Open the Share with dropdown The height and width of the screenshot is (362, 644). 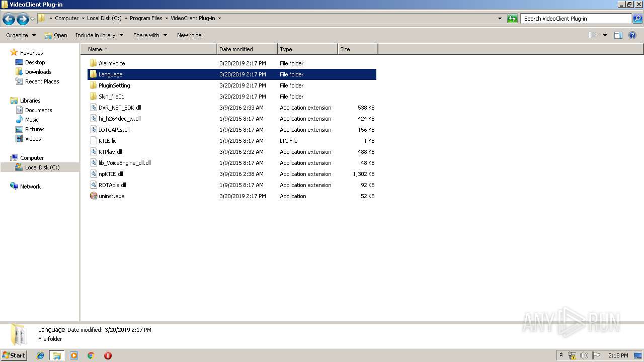[150, 35]
